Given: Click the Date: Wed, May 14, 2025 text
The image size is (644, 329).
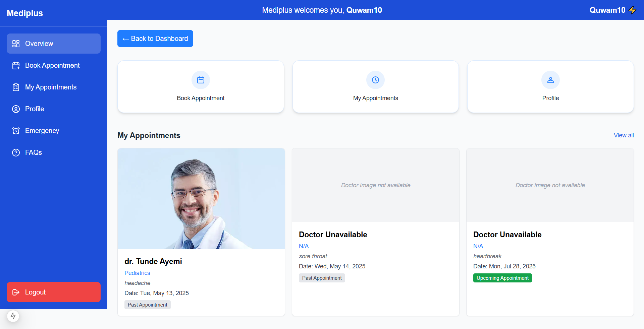Looking at the screenshot, I should coord(332,266).
